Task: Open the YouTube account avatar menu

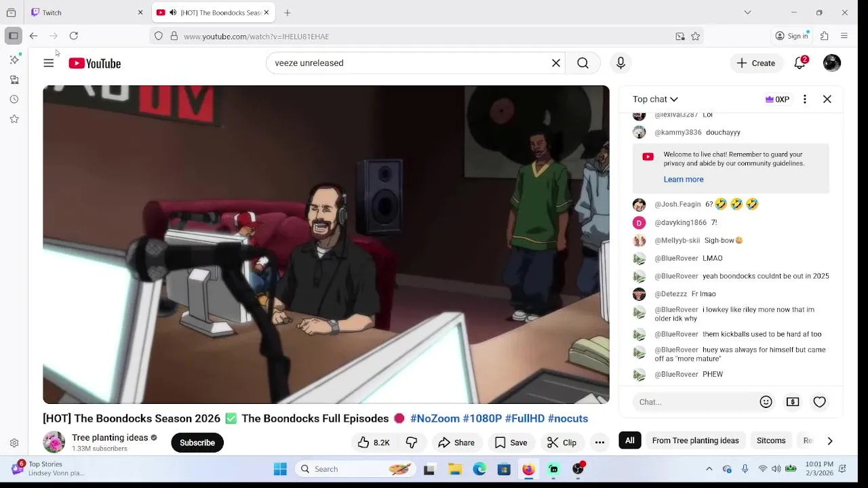Action: 832,63
